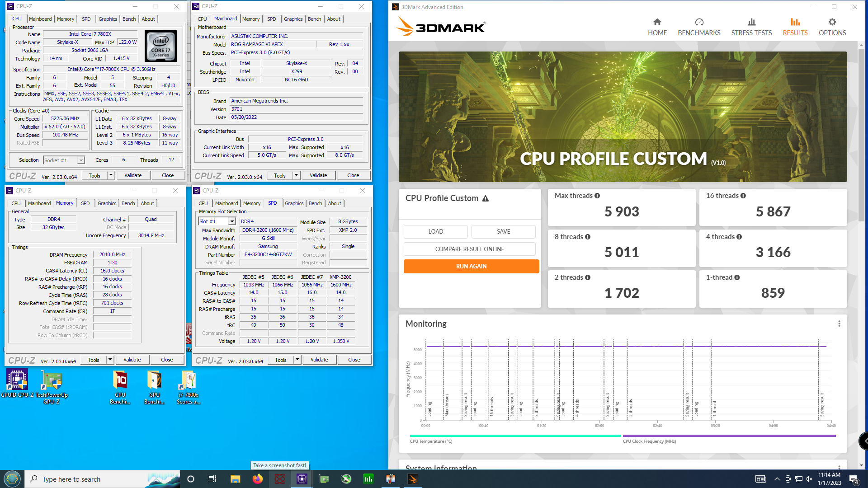Switch to the Graphics tab in the Mainboard window
The width and height of the screenshot is (868, 488).
pos(293,19)
